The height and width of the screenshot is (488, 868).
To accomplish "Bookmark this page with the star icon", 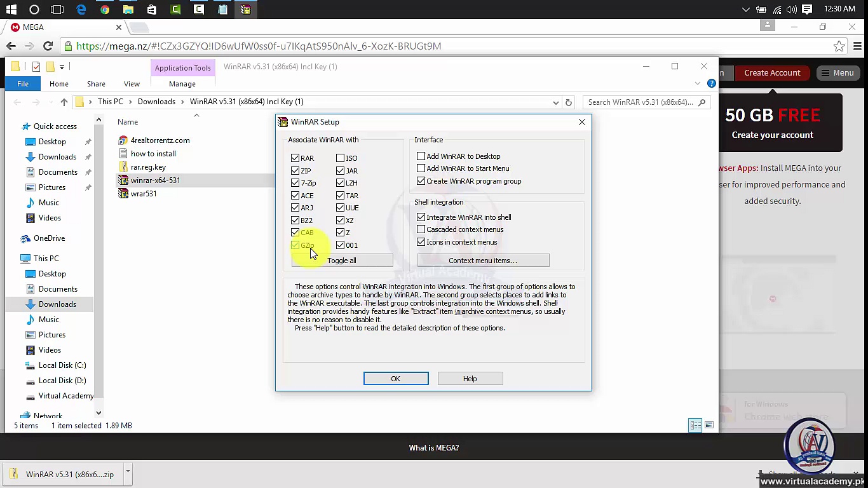I will click(x=839, y=46).
